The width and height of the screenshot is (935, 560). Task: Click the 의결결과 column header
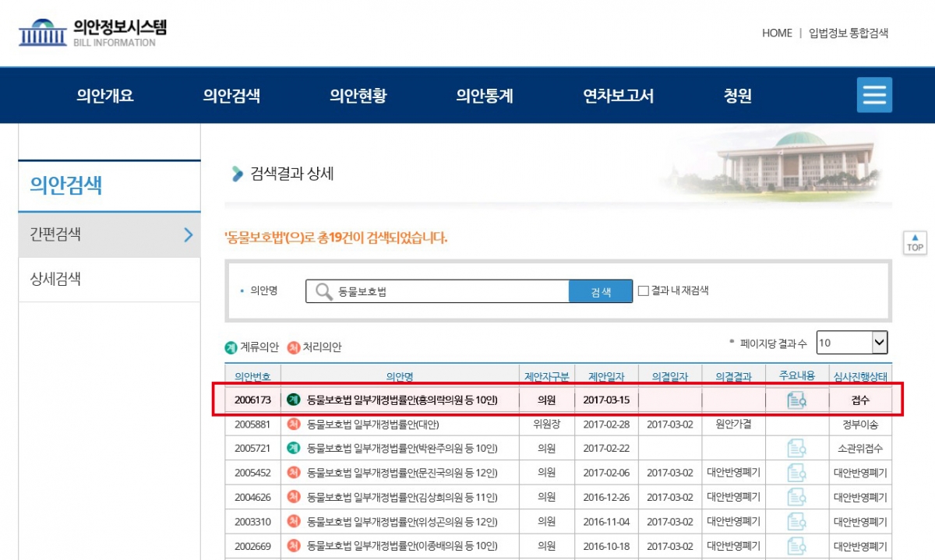(x=733, y=376)
